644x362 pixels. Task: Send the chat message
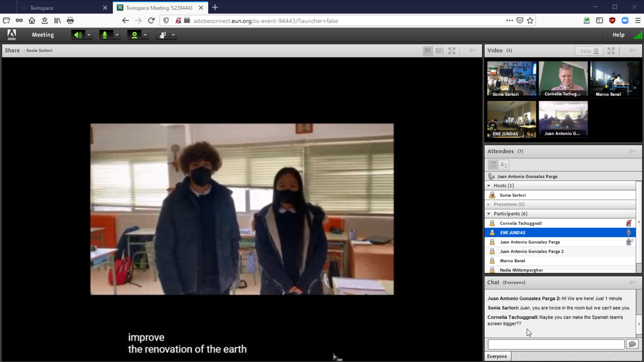[x=632, y=344]
